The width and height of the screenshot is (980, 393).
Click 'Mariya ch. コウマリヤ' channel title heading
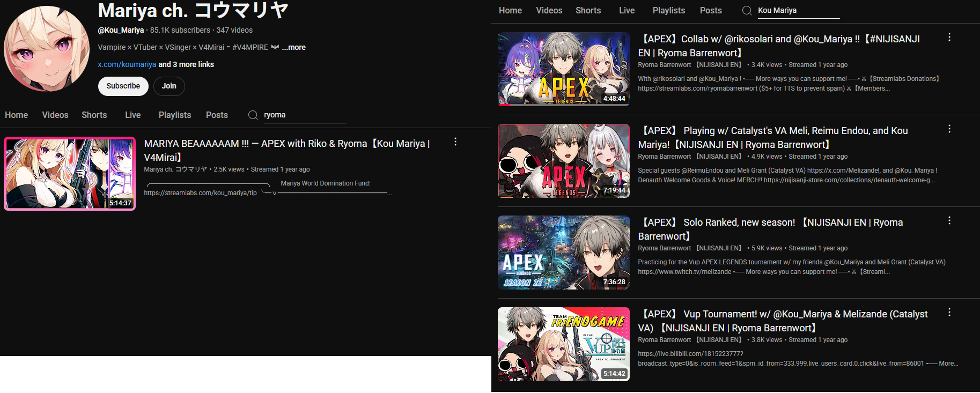click(x=193, y=10)
